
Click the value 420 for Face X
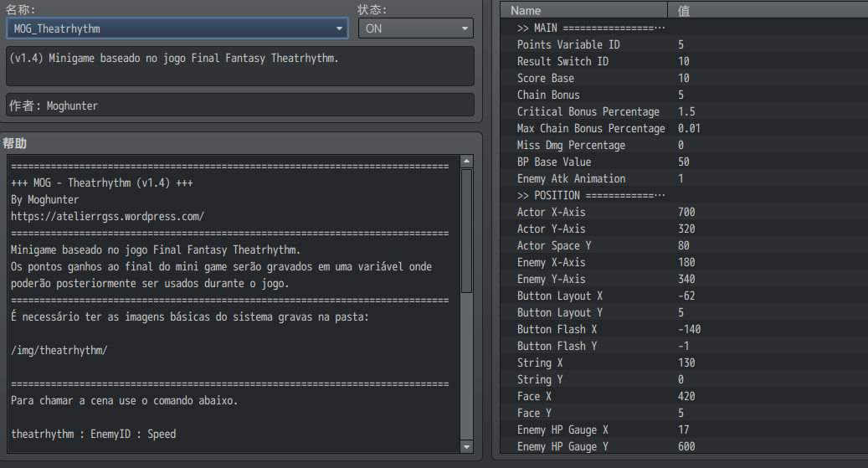[686, 396]
